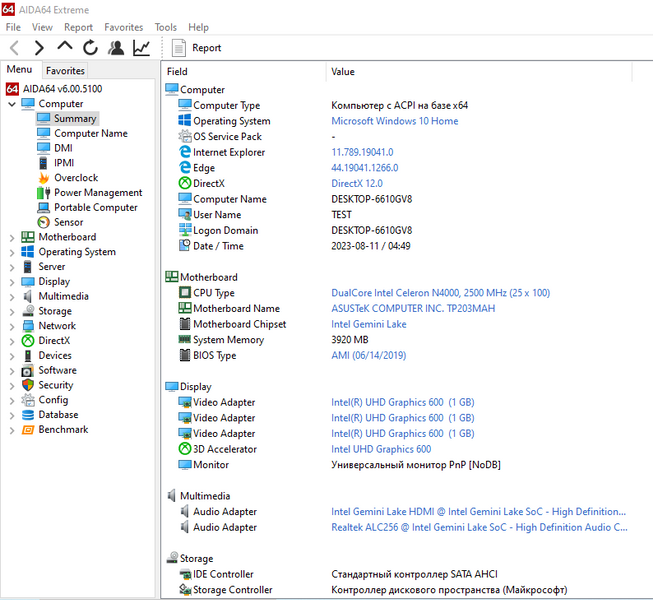The width and height of the screenshot is (653, 600).
Task: Expand the Motherboard tree node
Action: tap(12, 238)
